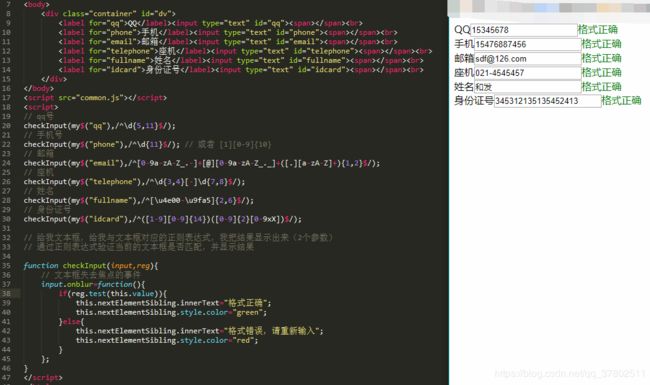Click line number 20 in the editor gutter

tap(6, 126)
